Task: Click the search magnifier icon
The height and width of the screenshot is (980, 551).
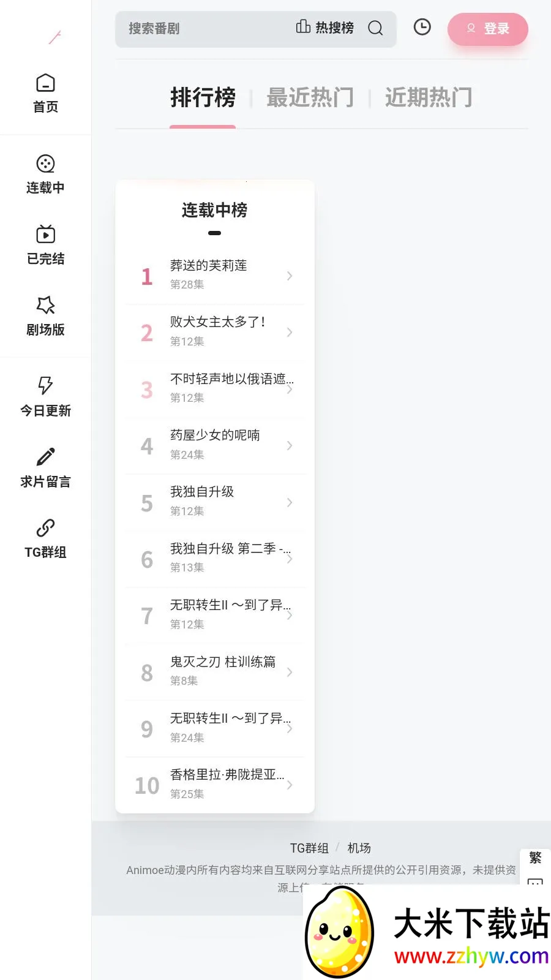Action: coord(375,28)
